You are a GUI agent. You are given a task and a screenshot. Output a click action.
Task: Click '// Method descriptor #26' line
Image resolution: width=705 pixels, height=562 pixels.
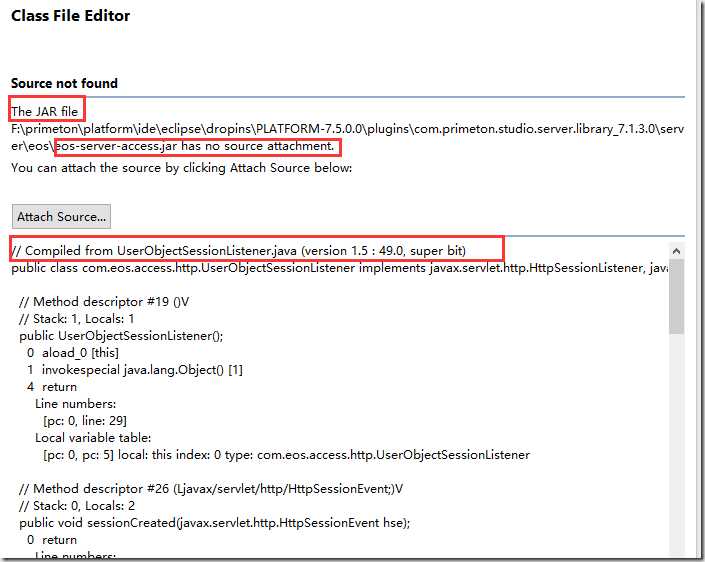(x=211, y=489)
